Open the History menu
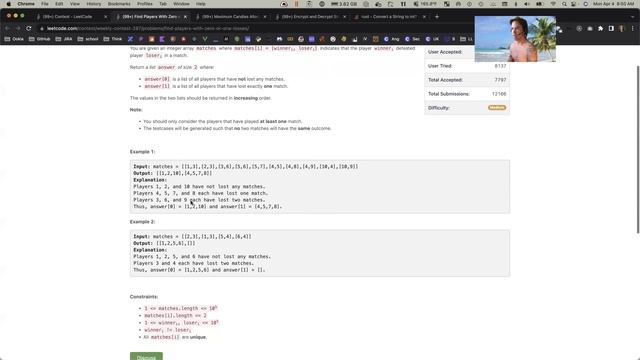This screenshot has width=640, height=360. coord(93,4)
